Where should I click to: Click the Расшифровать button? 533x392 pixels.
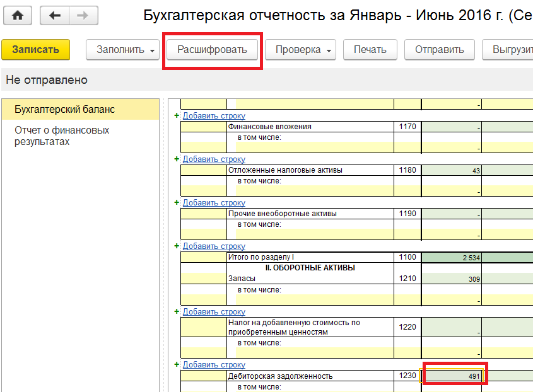[x=212, y=50]
